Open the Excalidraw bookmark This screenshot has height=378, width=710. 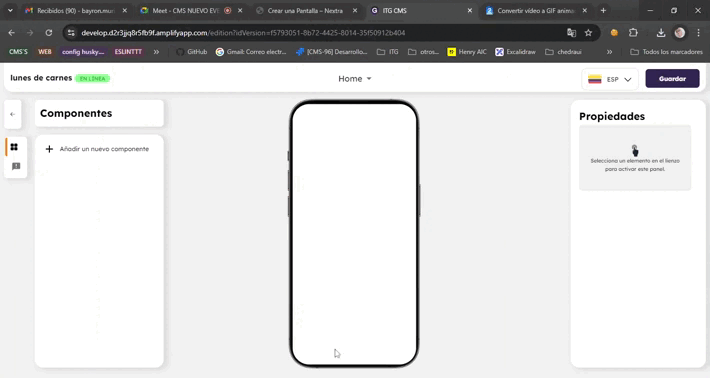[x=515, y=52]
